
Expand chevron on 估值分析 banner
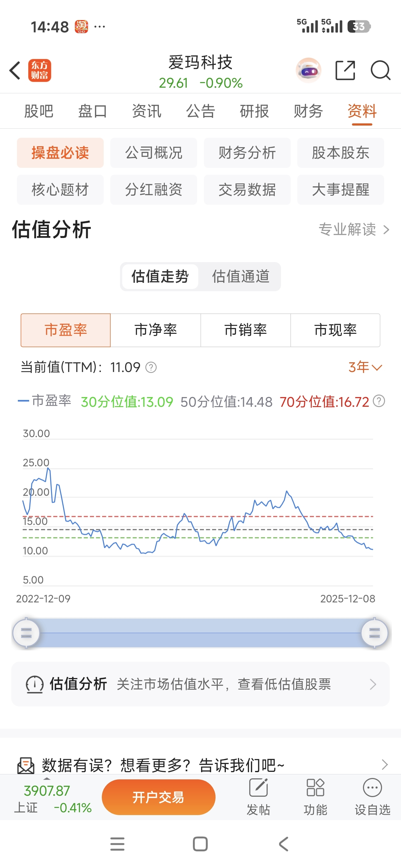(x=373, y=685)
